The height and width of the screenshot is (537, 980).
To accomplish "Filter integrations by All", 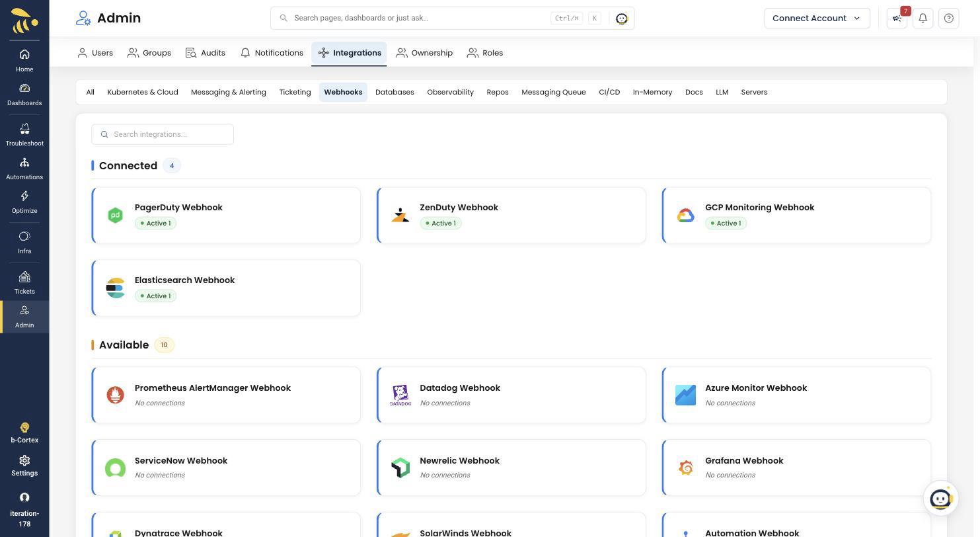I will 90,92.
